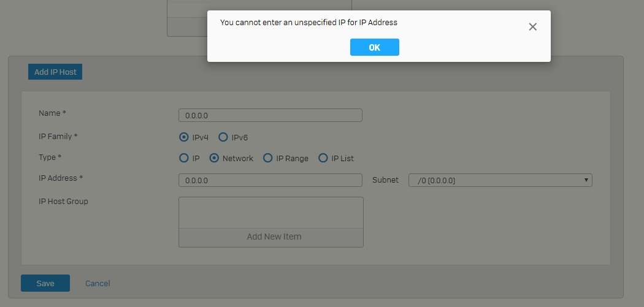Click into the IP Address text box
Image resolution: width=644 pixels, height=307 pixels.
pos(270,180)
